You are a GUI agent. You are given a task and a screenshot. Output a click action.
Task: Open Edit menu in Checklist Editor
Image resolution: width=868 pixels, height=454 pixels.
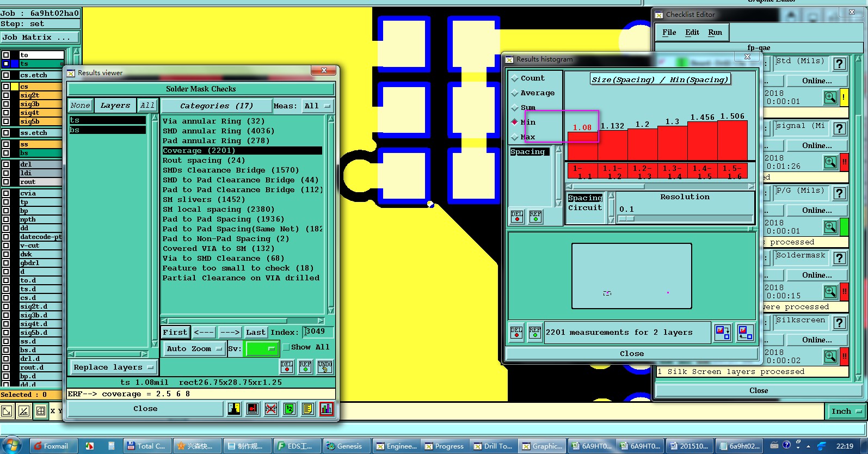(x=692, y=33)
